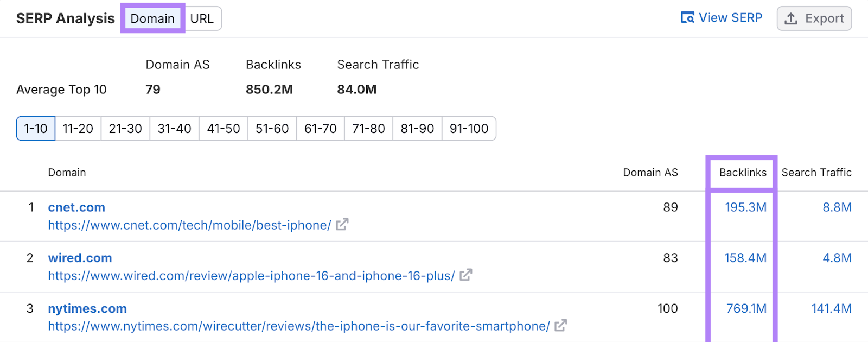Viewport: 868px width, 342px height.
Task: View nytimes.com's 769.1M backlinks
Action: [746, 308]
